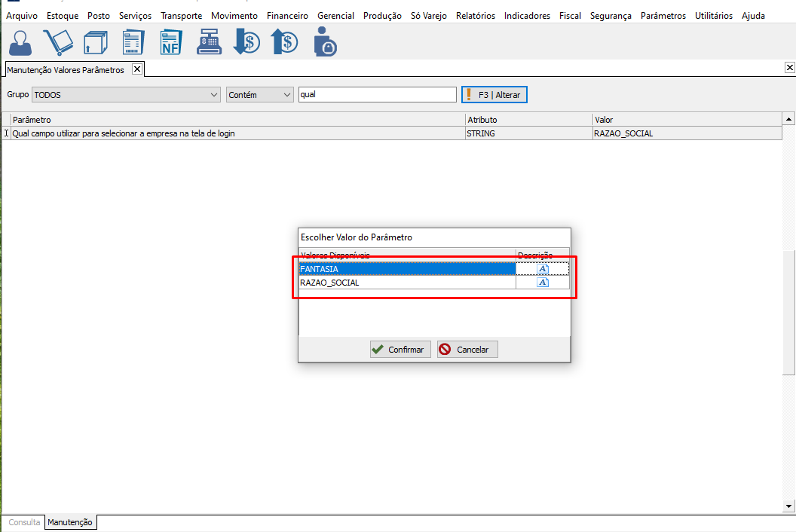Click the money down-arrow icon

pos(246,42)
